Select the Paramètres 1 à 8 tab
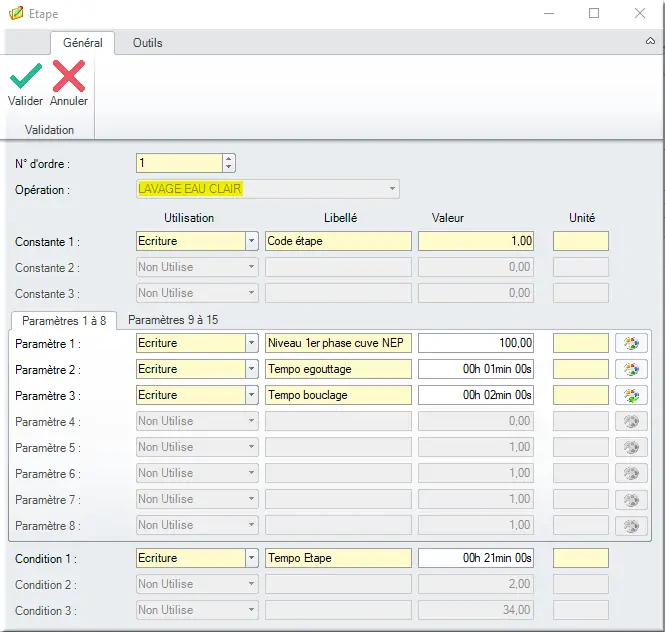Image resolution: width=665 pixels, height=632 pixels. click(64, 321)
